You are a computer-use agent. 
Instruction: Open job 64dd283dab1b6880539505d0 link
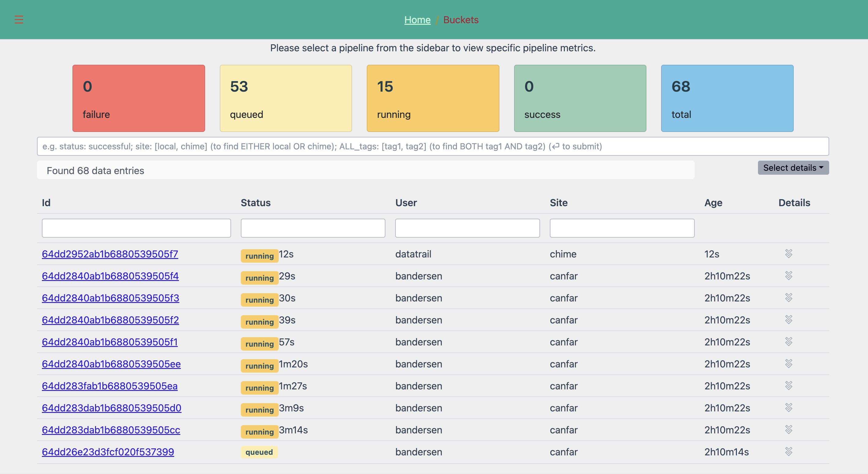[112, 408]
